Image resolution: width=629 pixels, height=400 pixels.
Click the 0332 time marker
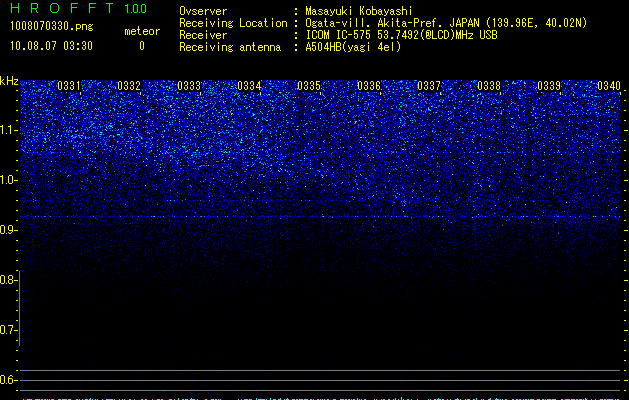tap(129, 86)
